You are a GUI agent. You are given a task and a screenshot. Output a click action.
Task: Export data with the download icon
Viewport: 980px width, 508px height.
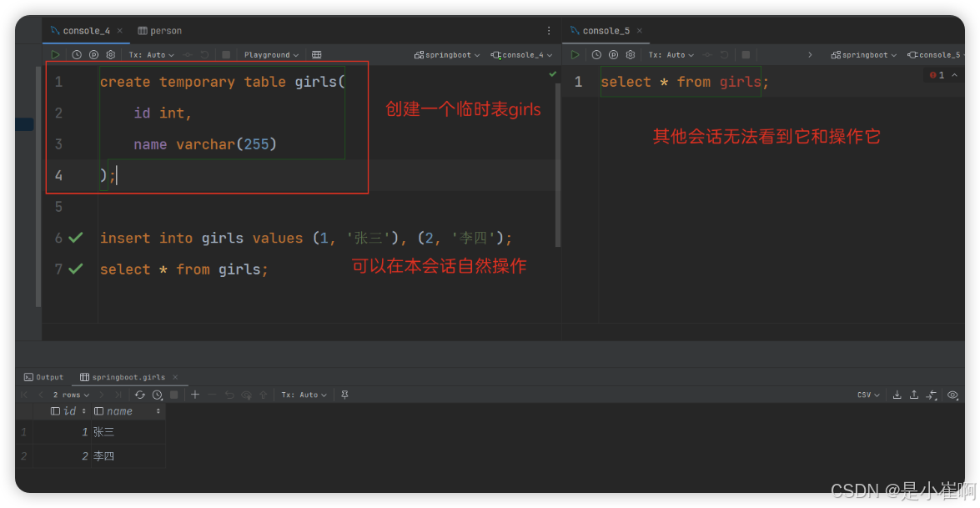pyautogui.click(x=897, y=394)
